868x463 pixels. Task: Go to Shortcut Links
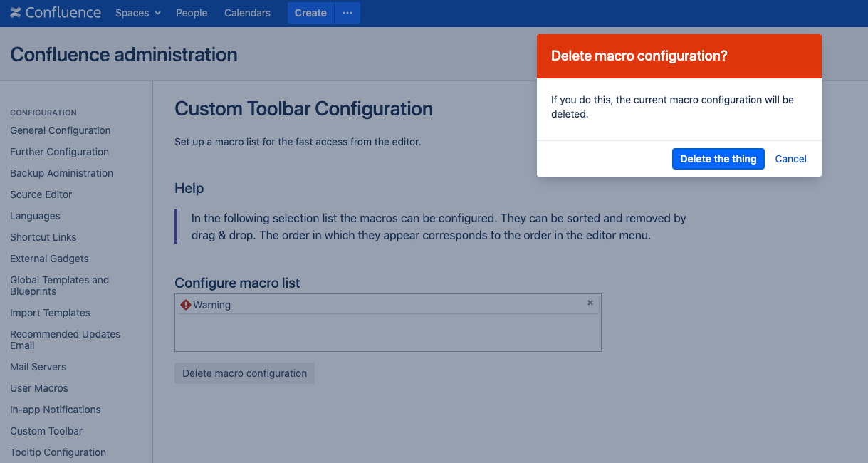click(x=43, y=237)
